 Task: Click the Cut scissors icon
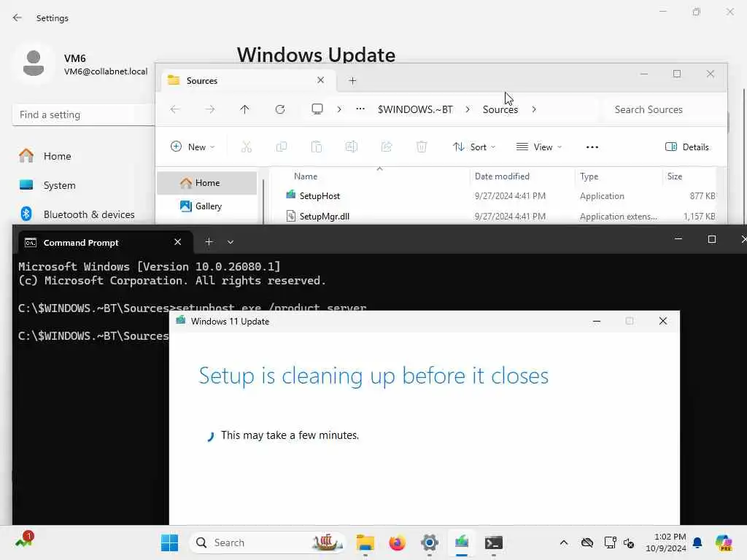tap(247, 147)
